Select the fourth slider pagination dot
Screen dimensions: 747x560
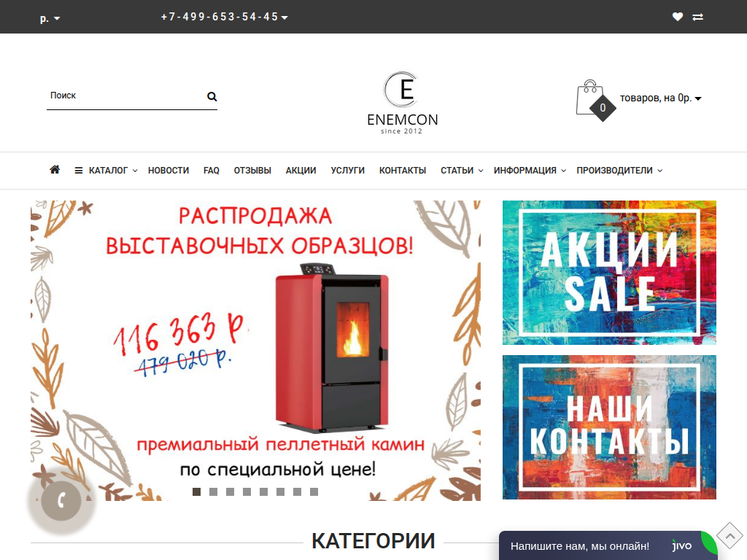pos(247,492)
